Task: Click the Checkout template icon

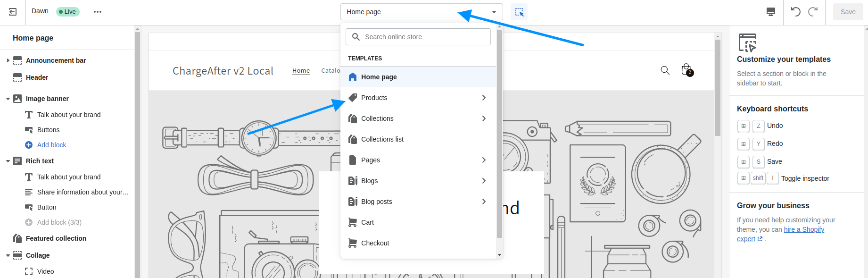Action: tap(353, 243)
